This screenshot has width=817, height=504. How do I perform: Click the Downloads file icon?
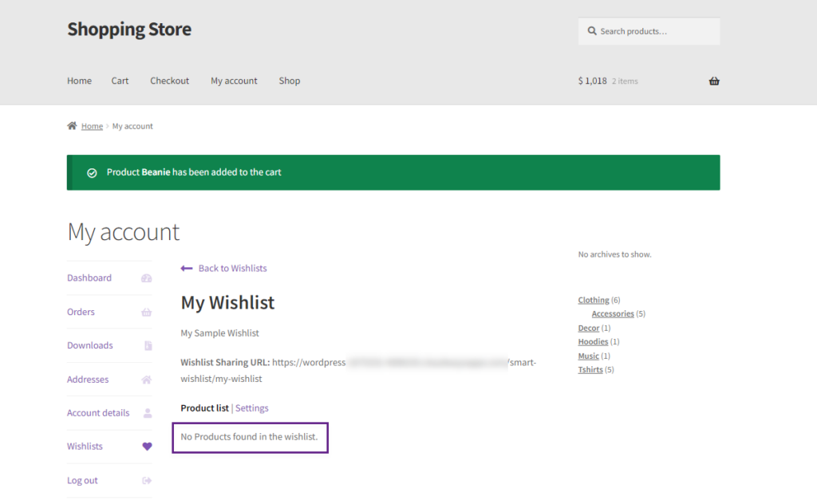(148, 346)
